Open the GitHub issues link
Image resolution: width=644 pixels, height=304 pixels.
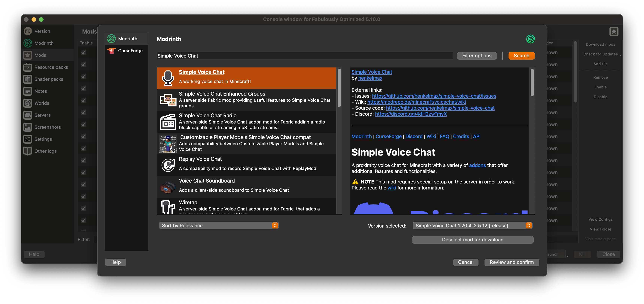coord(434,96)
